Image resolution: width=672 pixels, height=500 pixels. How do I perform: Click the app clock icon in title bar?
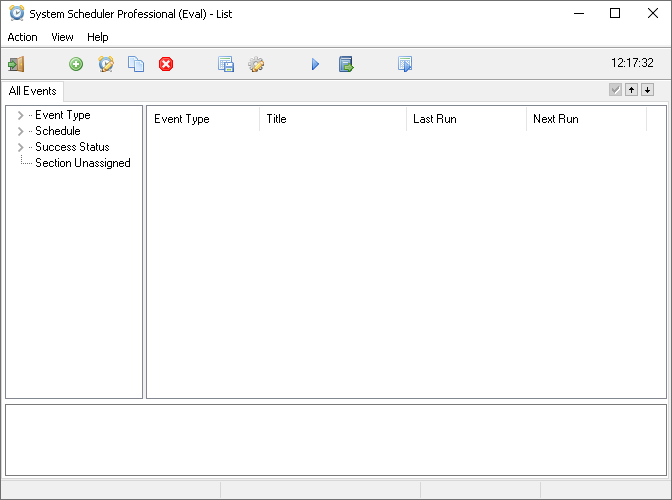(x=17, y=13)
